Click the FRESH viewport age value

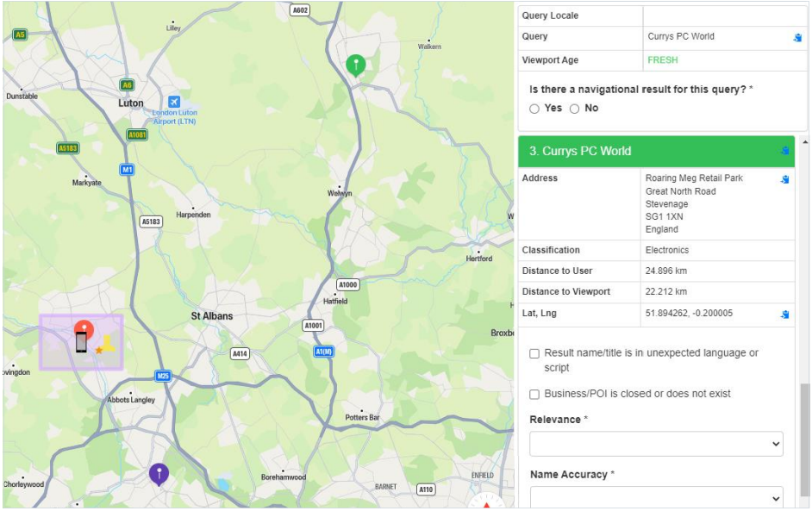point(662,60)
